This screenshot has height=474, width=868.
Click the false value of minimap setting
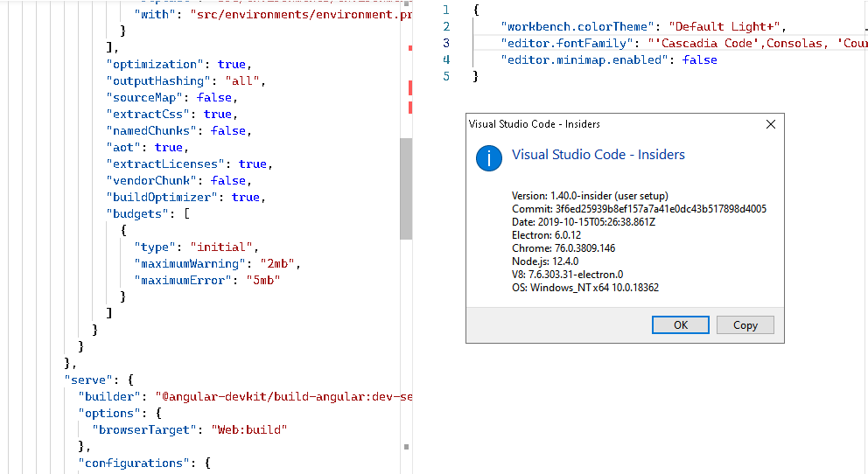(x=699, y=59)
